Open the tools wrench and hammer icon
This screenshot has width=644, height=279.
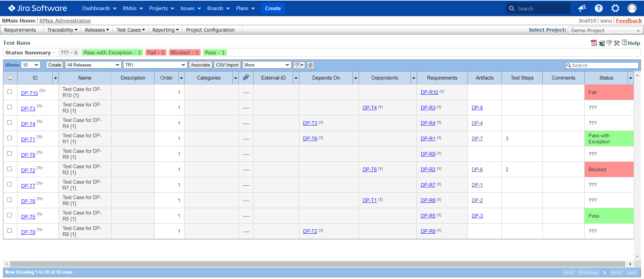click(617, 43)
